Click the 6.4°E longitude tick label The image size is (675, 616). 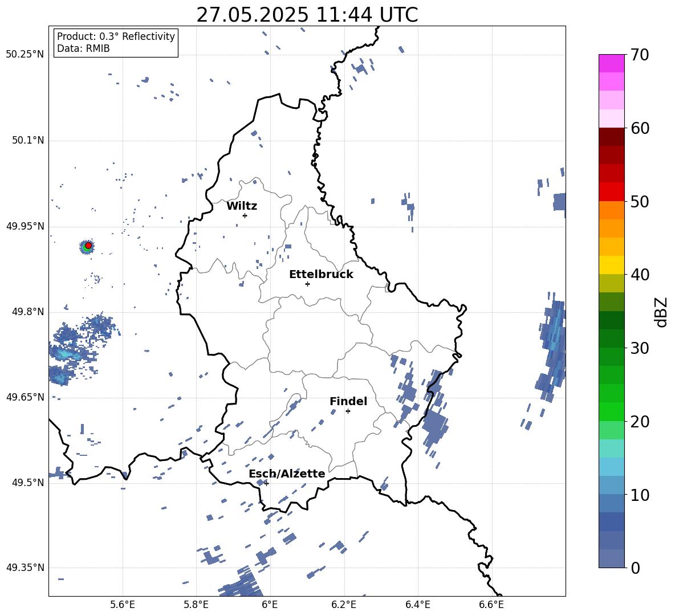(x=417, y=605)
